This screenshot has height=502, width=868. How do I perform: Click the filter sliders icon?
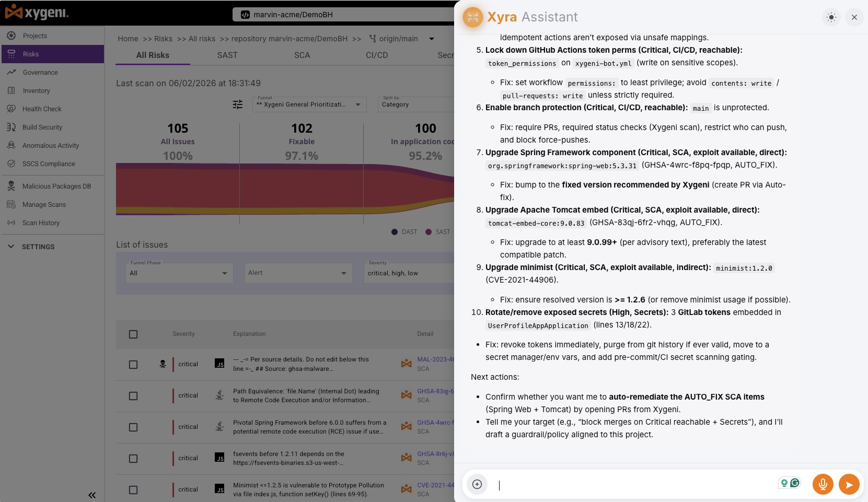238,104
